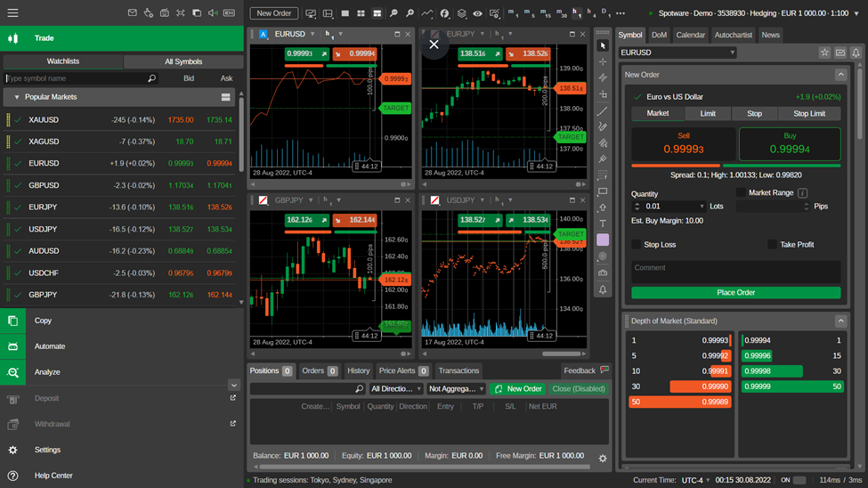
Task: Open the Price Alerts tab
Action: tap(403, 370)
